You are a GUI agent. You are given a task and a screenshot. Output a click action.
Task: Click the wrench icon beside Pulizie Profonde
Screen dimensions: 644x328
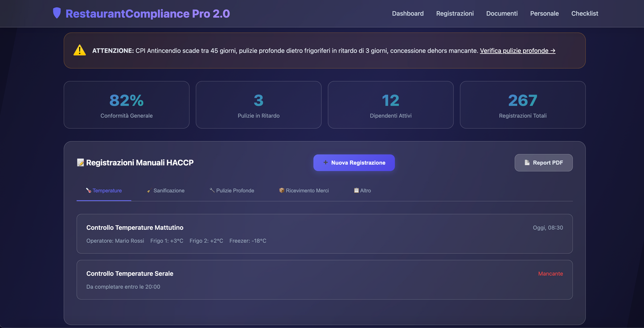[212, 190]
